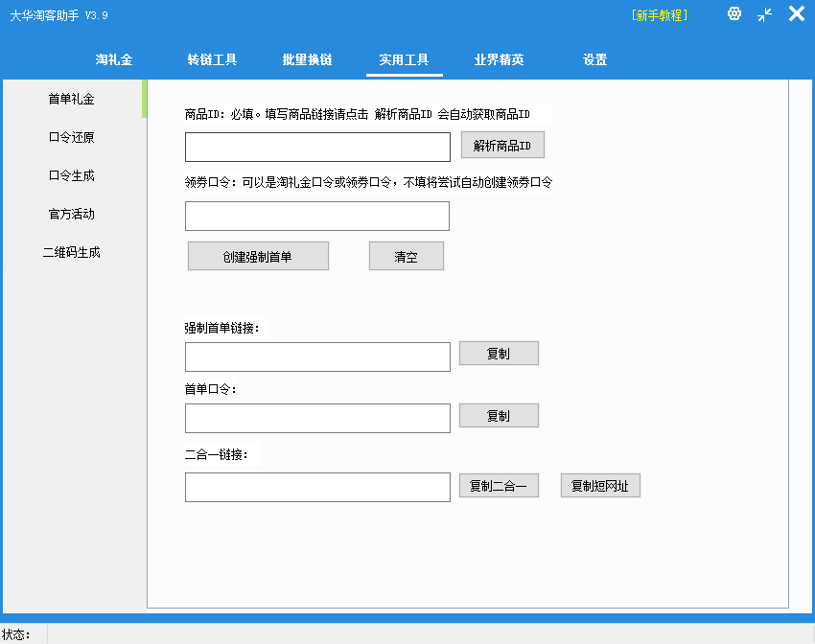
Task: Copy the 首单口令 with its 复制 button
Action: 499,416
